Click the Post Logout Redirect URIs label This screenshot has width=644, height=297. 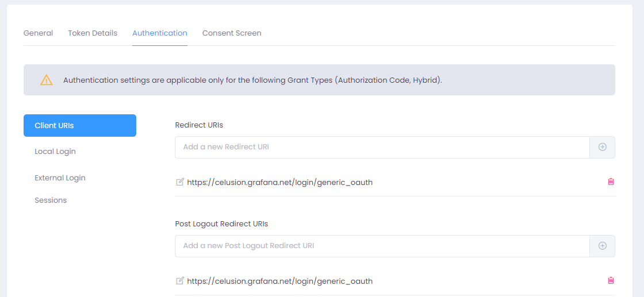[221, 224]
